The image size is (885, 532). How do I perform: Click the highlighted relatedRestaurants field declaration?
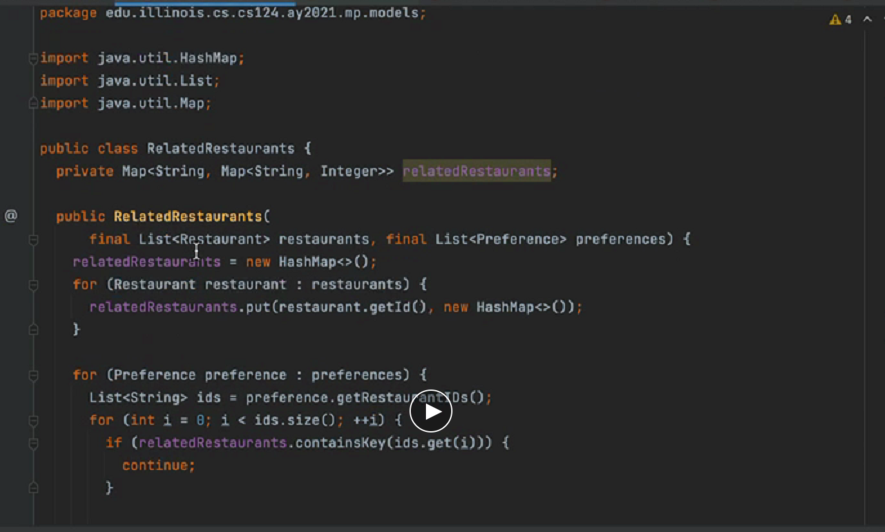tap(476, 171)
